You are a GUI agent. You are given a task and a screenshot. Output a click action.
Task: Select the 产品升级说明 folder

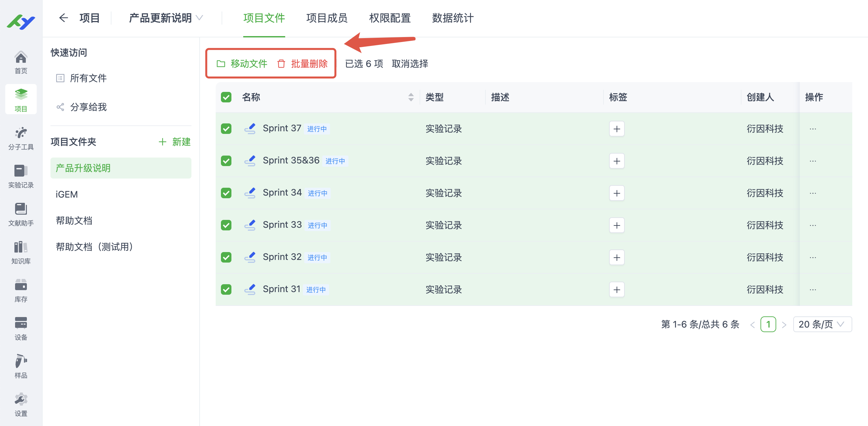83,168
